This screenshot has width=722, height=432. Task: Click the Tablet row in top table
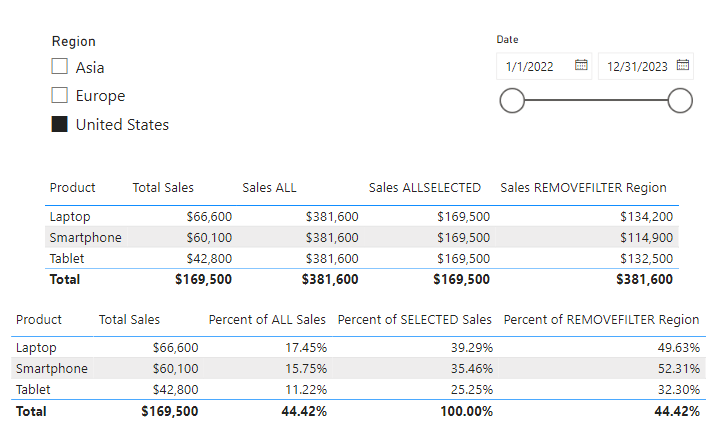click(67, 259)
